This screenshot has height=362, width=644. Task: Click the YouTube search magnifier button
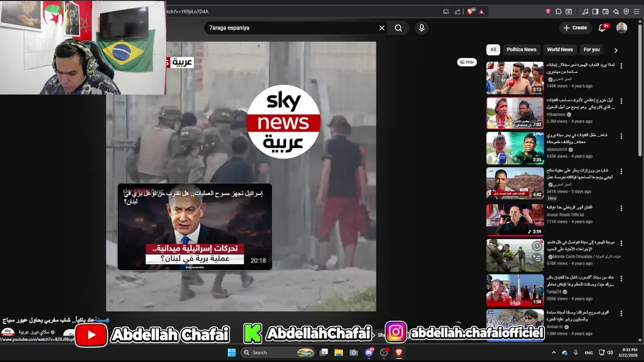click(398, 28)
